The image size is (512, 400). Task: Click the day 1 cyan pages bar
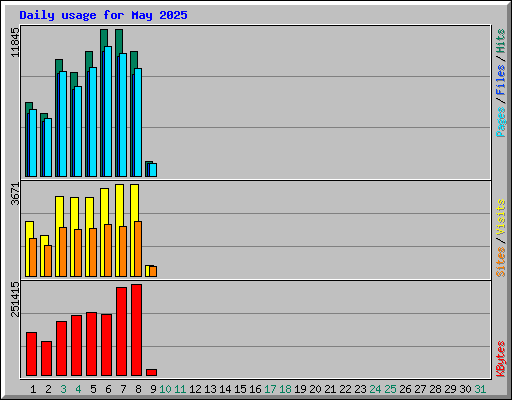click(x=33, y=143)
